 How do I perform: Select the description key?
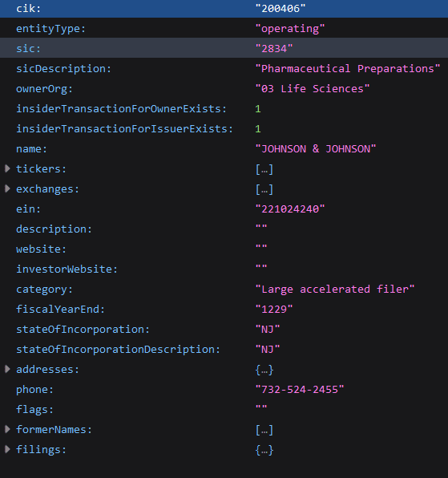(x=54, y=229)
